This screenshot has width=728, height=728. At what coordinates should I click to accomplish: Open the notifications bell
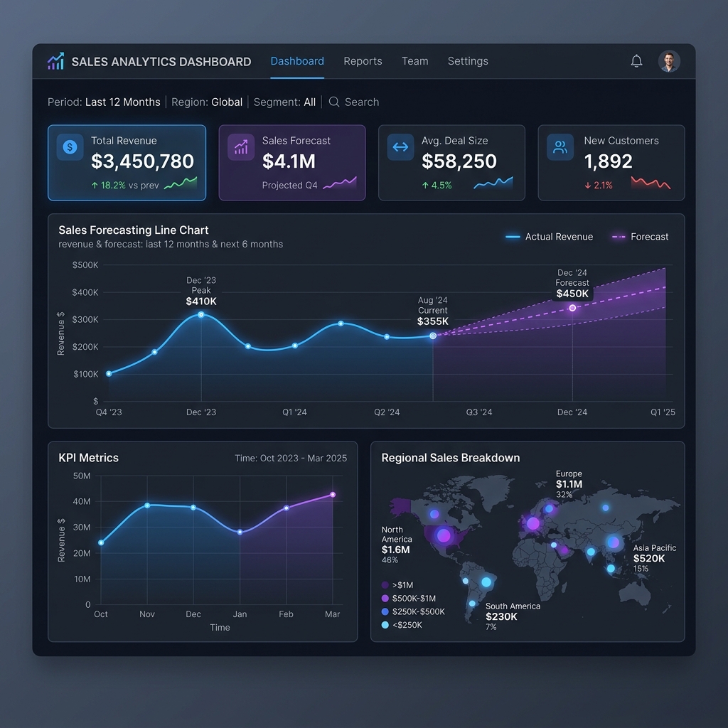tap(636, 61)
